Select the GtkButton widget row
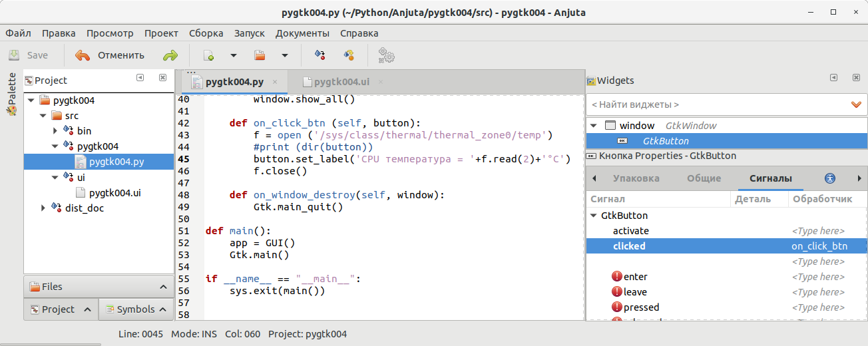 pos(727,140)
